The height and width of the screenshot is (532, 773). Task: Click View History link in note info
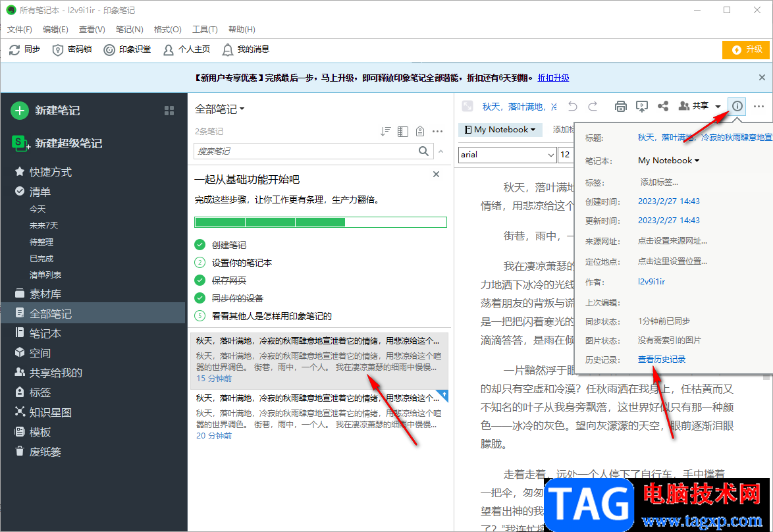tap(662, 359)
